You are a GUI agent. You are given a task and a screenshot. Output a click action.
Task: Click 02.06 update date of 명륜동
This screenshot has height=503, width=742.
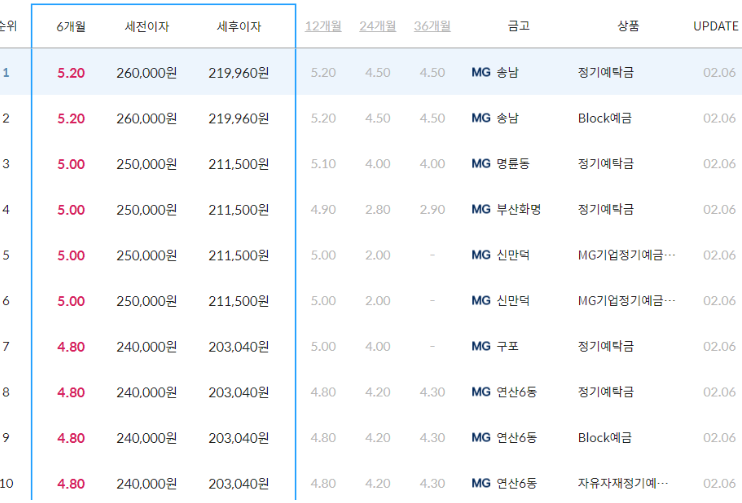[719, 164]
